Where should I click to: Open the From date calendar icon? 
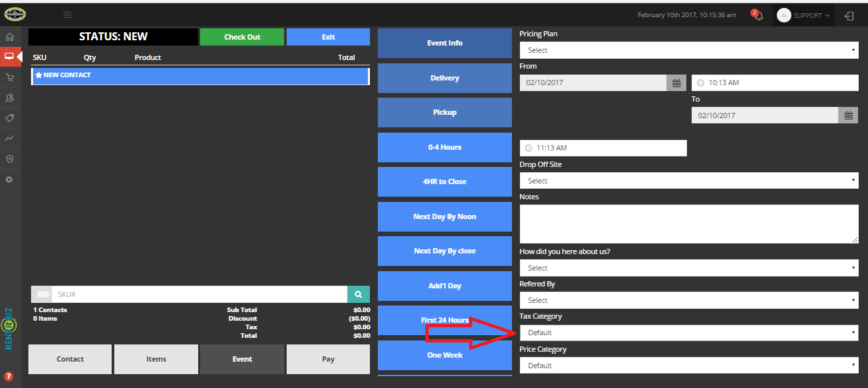pyautogui.click(x=676, y=82)
